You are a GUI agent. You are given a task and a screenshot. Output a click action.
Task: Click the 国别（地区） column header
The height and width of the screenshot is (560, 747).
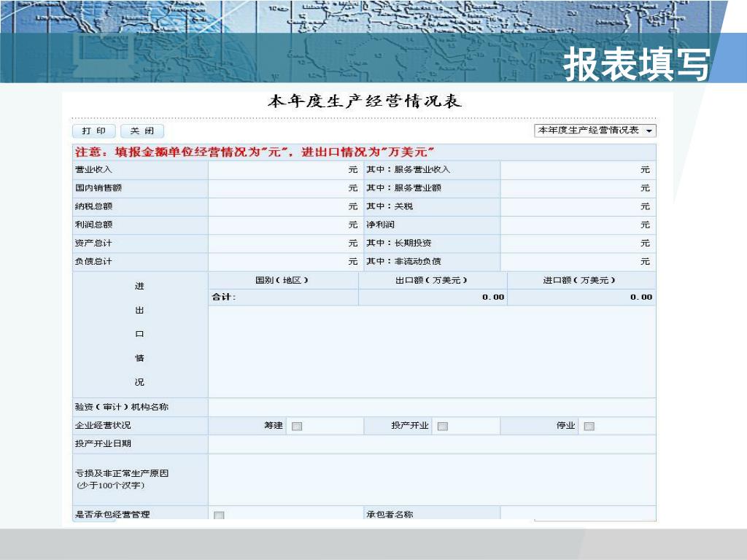tap(282, 281)
